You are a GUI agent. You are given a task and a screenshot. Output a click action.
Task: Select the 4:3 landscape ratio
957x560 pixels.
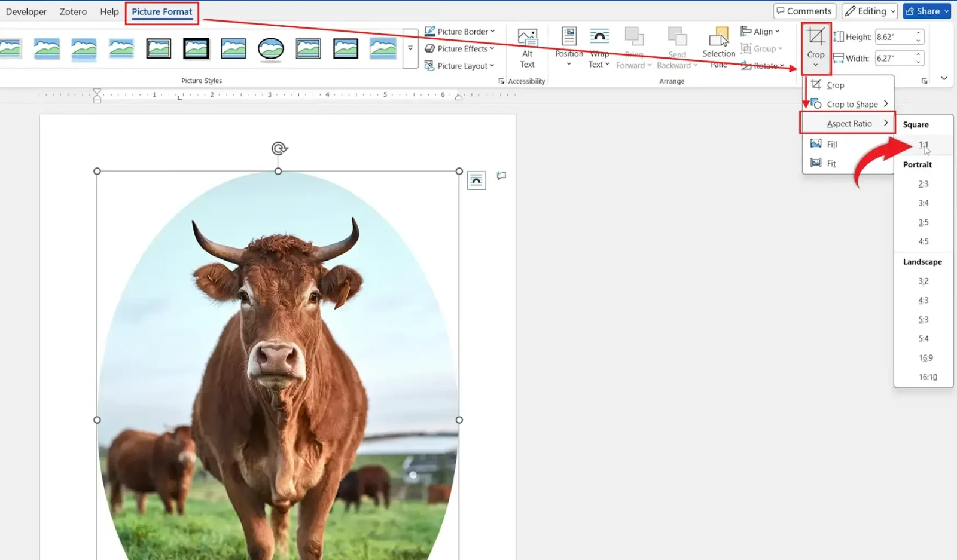pos(924,300)
